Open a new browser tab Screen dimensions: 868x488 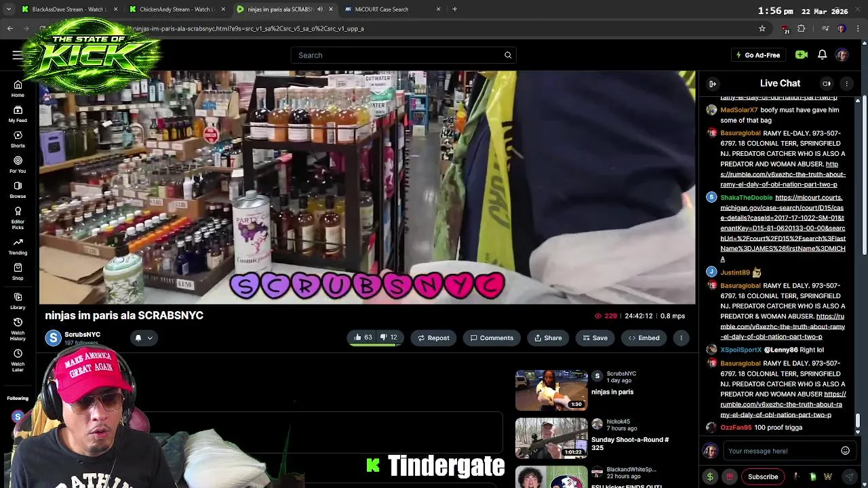coord(454,9)
